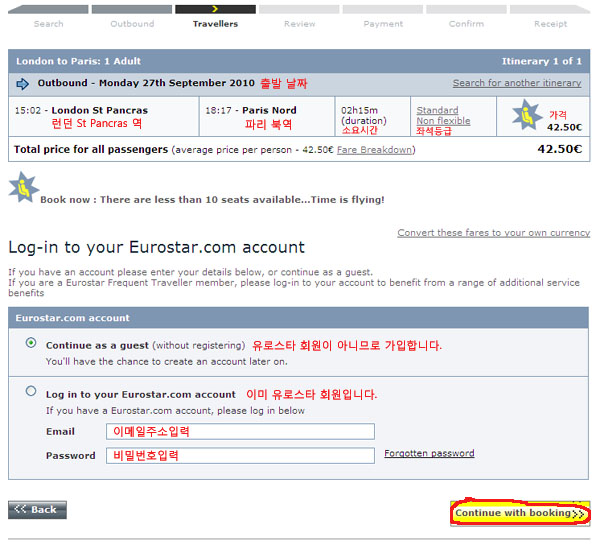Click the Eurostar.com account panel header

(298, 318)
